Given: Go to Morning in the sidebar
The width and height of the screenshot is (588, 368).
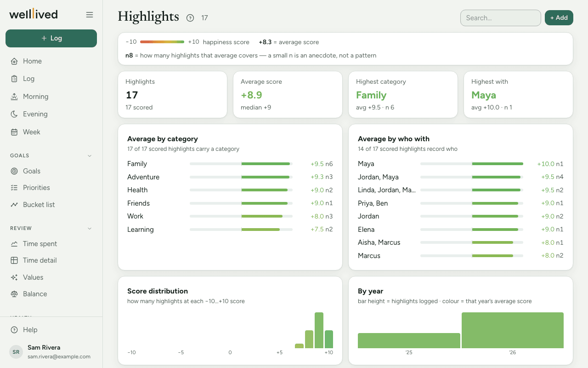Looking at the screenshot, I should click(x=51, y=97).
